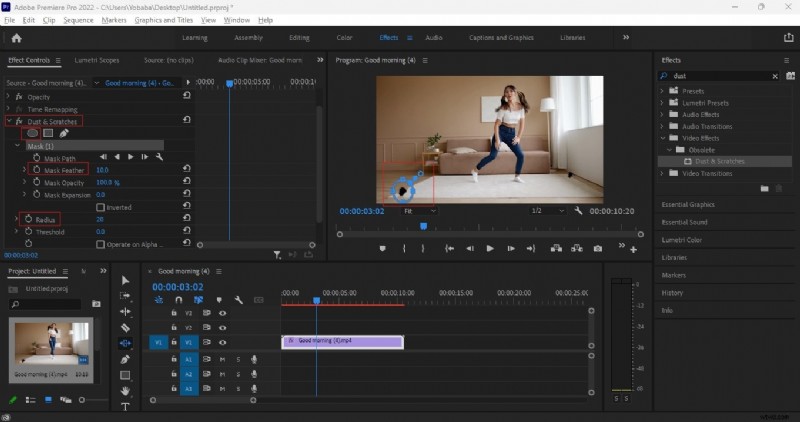Toggle Radius animation stopwatch
The width and height of the screenshot is (800, 422).
tap(29, 219)
